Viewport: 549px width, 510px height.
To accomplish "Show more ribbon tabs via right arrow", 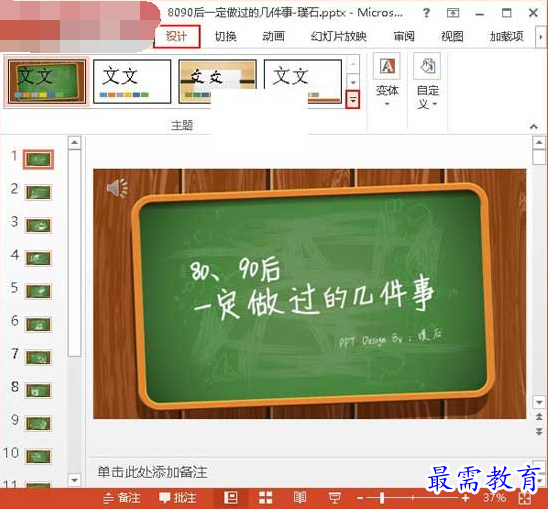I will coord(540,36).
